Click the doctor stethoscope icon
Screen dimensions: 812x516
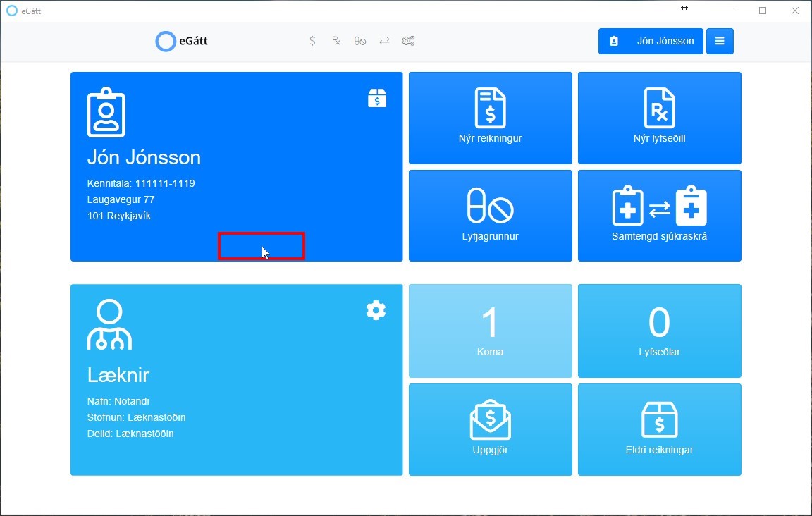tap(109, 324)
